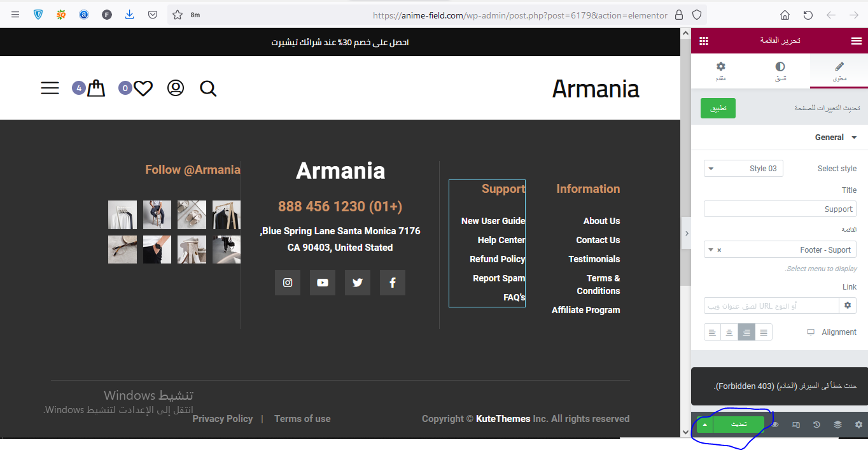Open the wishlist heart icon
Viewport: 868px width, 450px height.
click(x=143, y=88)
